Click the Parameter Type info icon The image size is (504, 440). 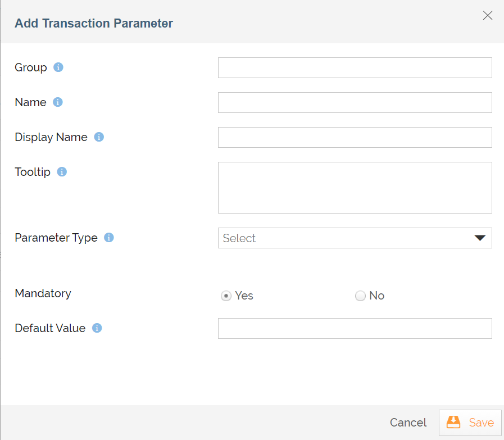[109, 238]
